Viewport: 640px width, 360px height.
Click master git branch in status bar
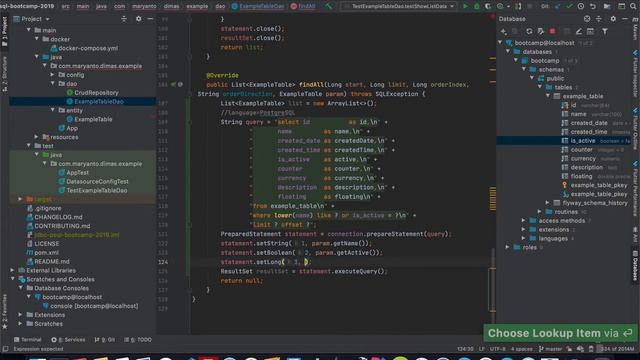click(550, 349)
